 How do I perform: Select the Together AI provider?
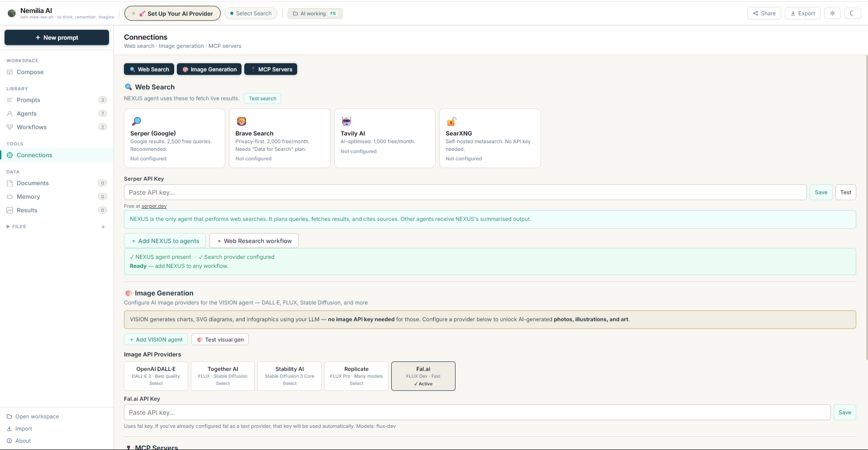tap(223, 376)
